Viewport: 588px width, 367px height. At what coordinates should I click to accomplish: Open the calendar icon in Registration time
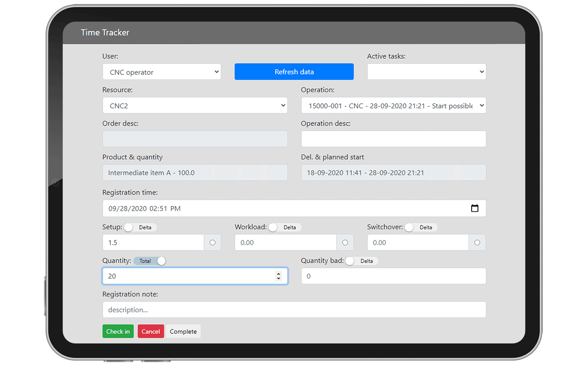(475, 208)
